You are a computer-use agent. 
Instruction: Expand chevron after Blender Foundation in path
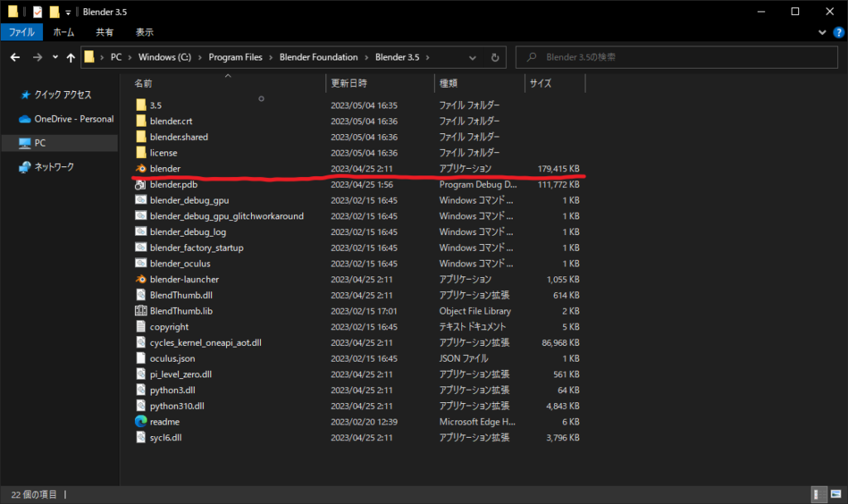tap(367, 57)
